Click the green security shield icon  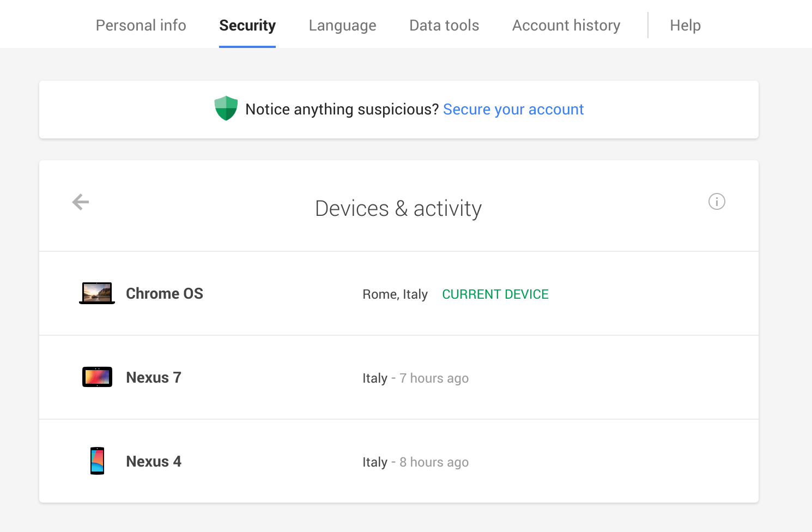pos(226,108)
